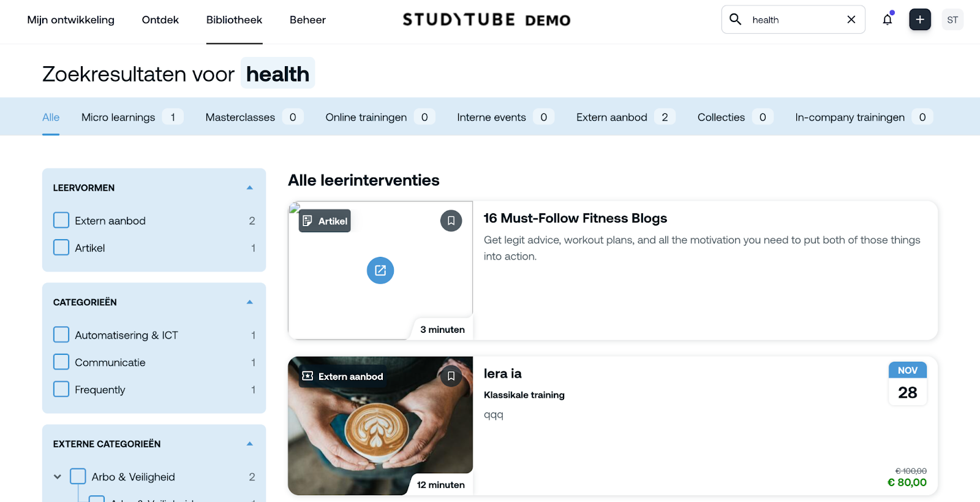The image size is (980, 502).
Task: Open the ST user avatar menu
Action: click(x=952, y=20)
